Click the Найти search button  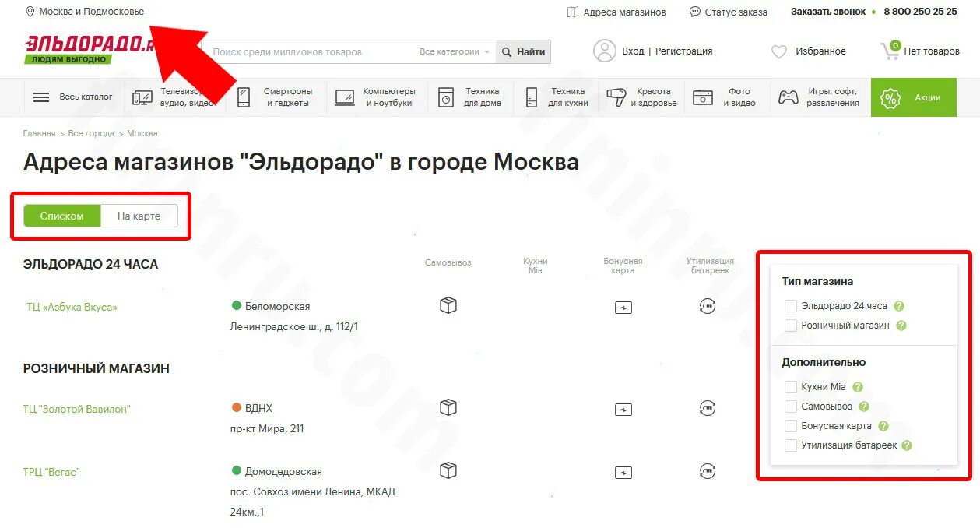coord(523,51)
